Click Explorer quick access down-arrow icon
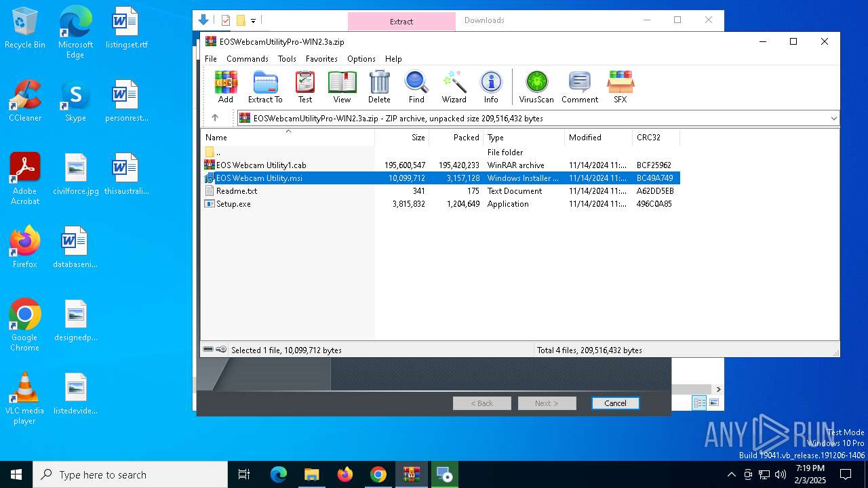Viewport: 868px width, 488px height. point(203,20)
